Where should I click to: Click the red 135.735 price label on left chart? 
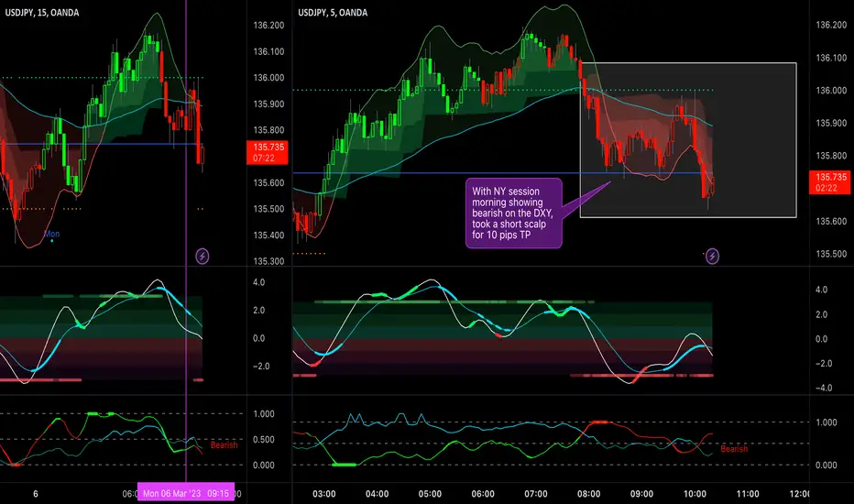pos(268,152)
